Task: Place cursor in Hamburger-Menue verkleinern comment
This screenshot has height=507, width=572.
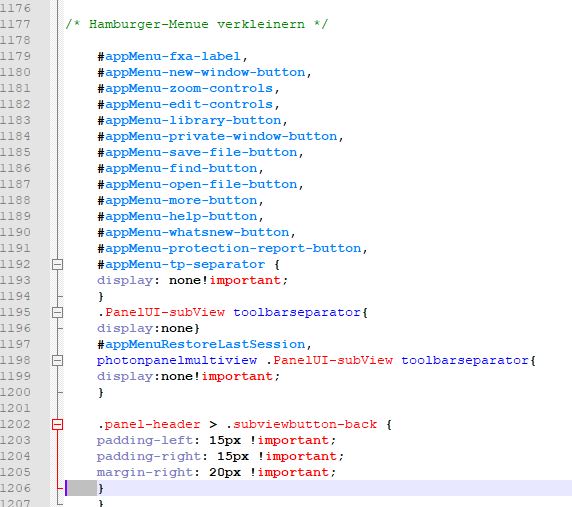Action: pos(197,24)
